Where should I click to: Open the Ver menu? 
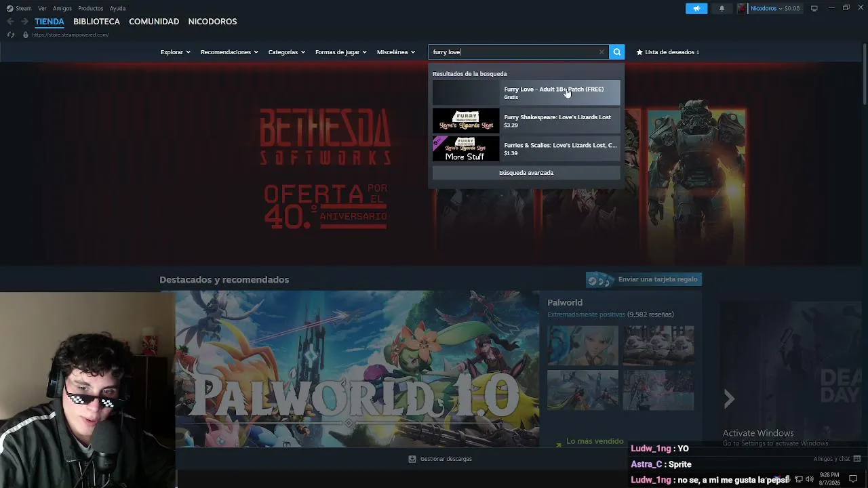(42, 9)
